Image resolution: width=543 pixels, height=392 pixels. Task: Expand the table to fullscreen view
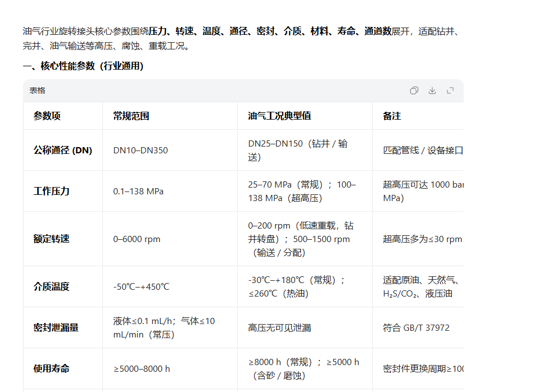pos(450,90)
